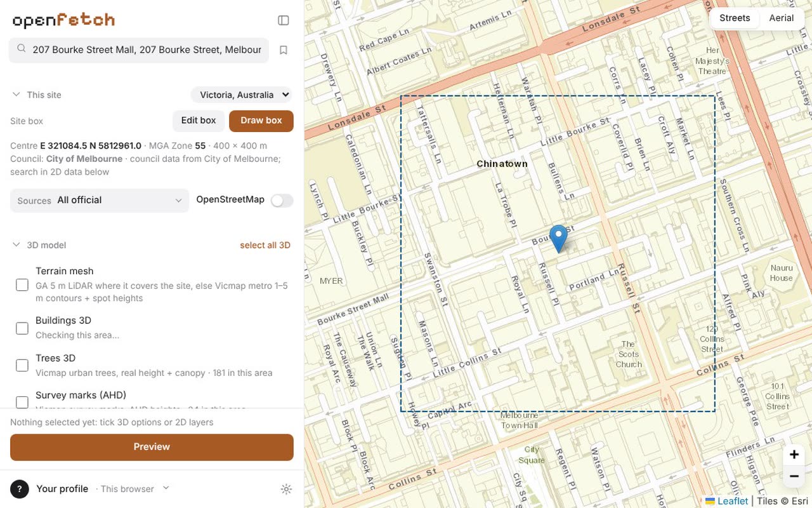Toggle the sidebar panel icon
The width and height of the screenshot is (812, 508).
click(x=284, y=20)
